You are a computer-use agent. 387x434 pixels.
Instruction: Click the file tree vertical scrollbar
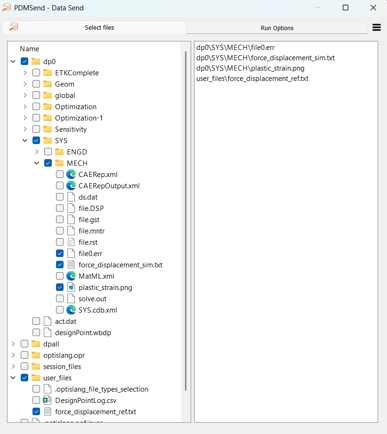[185, 220]
